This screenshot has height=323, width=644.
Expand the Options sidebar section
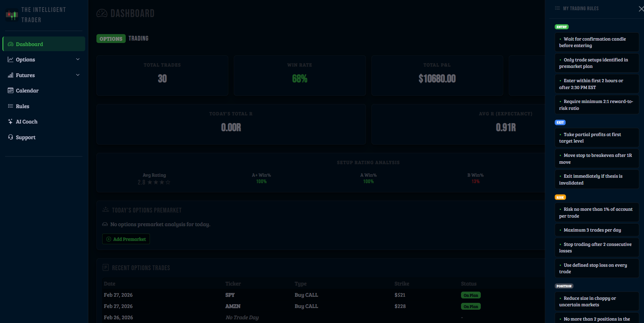[x=78, y=59]
